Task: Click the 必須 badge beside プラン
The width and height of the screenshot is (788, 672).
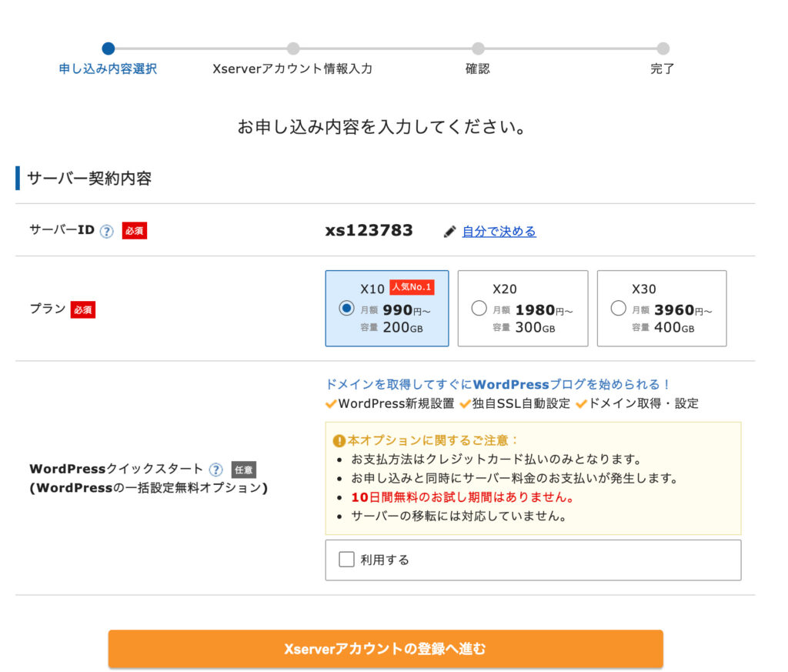Action: [x=83, y=309]
